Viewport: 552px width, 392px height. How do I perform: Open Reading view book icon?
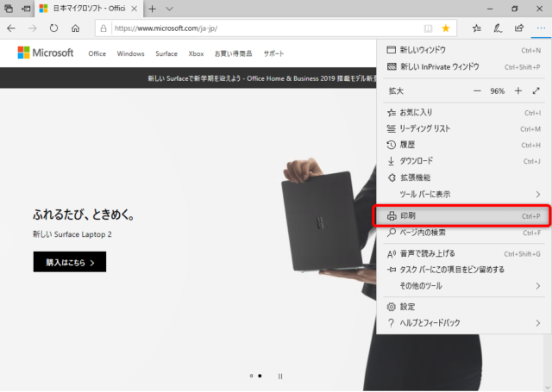[x=428, y=28]
